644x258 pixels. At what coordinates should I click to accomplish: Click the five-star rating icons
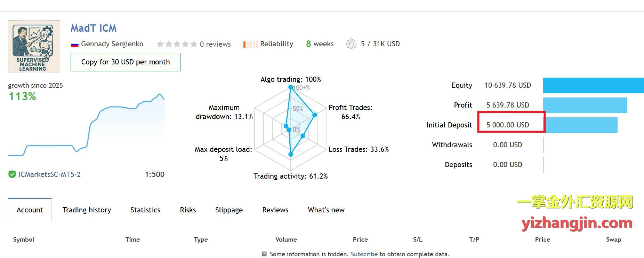(x=177, y=44)
